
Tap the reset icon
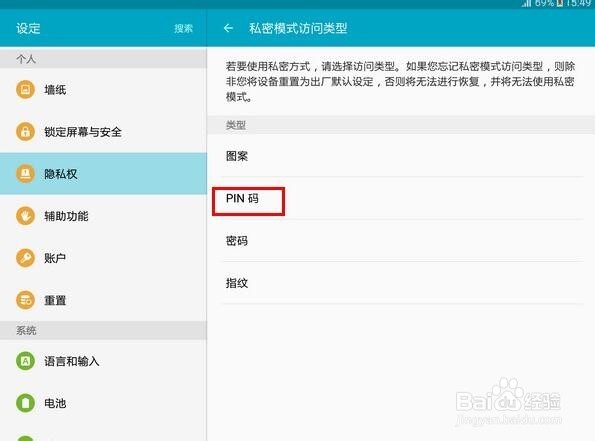pos(25,300)
